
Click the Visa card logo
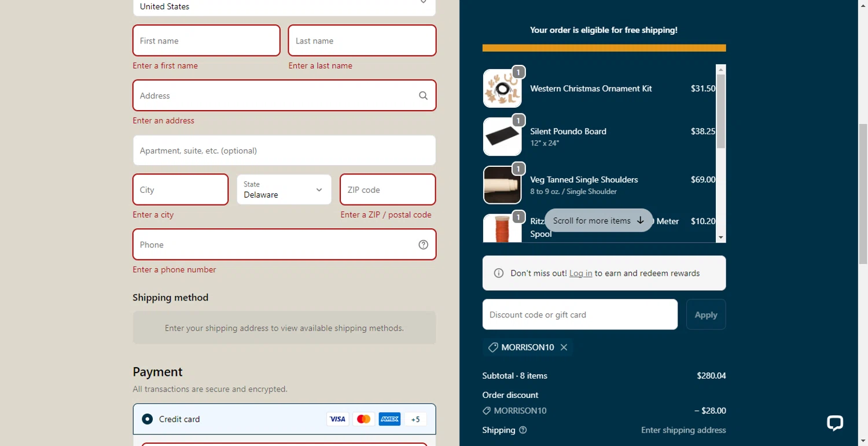tap(337, 419)
